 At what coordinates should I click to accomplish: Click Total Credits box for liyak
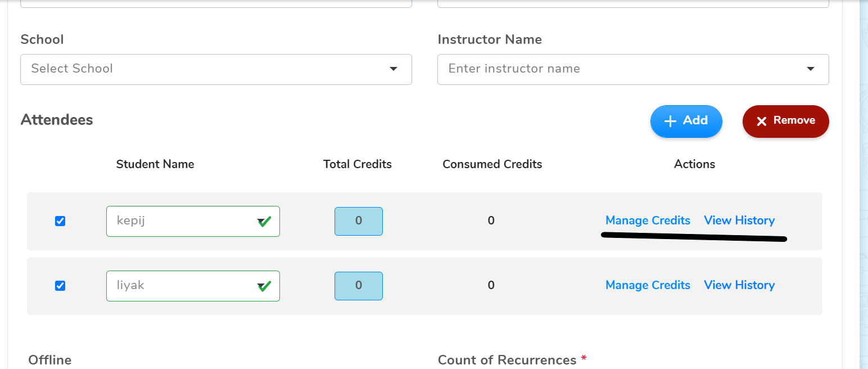tap(359, 286)
